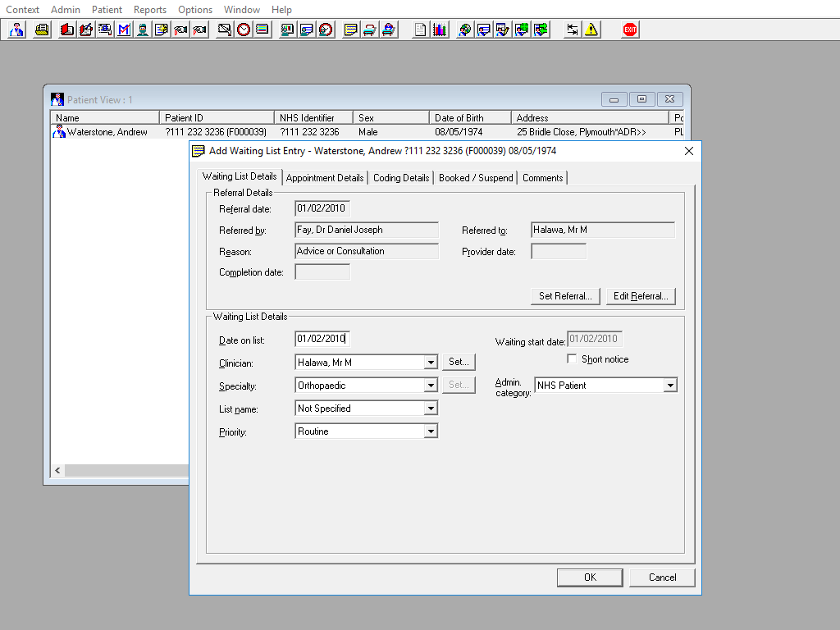Click the plain red clock toolbar icon
This screenshot has height=630, width=840.
[x=243, y=30]
